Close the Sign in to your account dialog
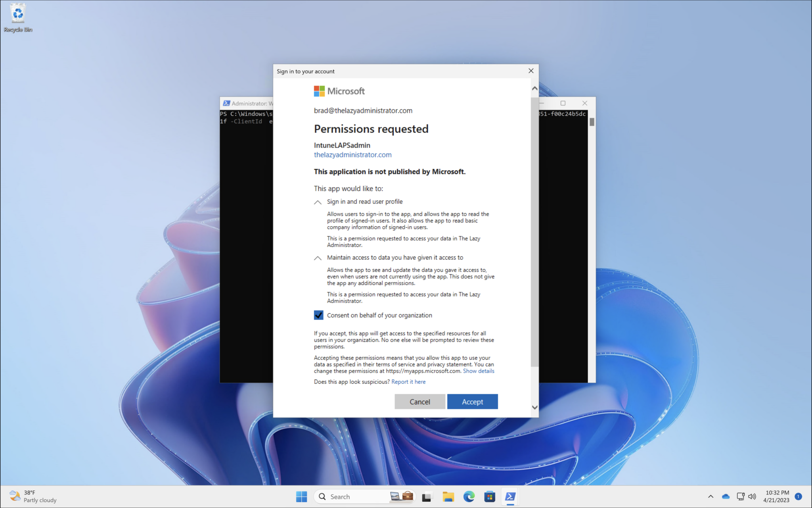 pos(531,71)
